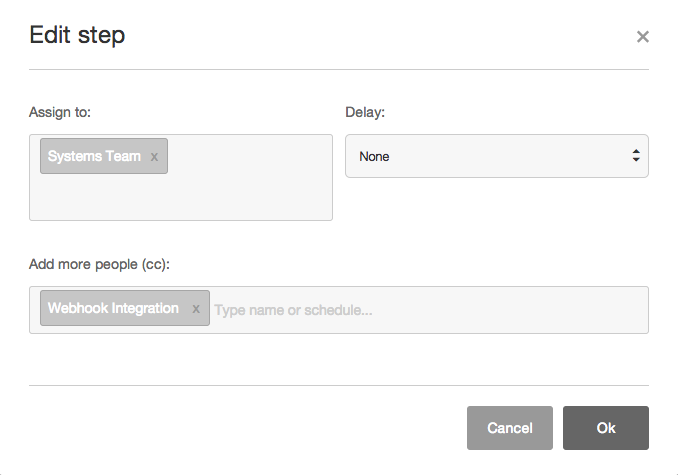Select the Webhook Integration tag
Image resolution: width=678 pixels, height=475 pixels.
click(x=125, y=308)
